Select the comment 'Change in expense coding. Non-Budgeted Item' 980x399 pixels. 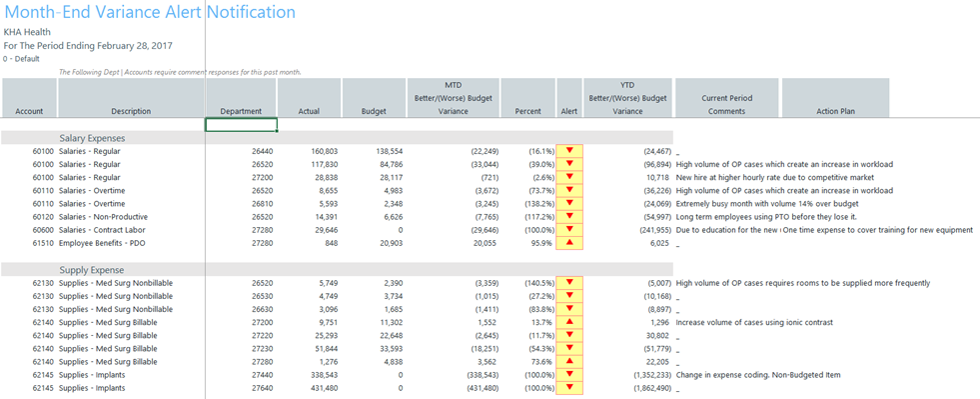tap(758, 375)
